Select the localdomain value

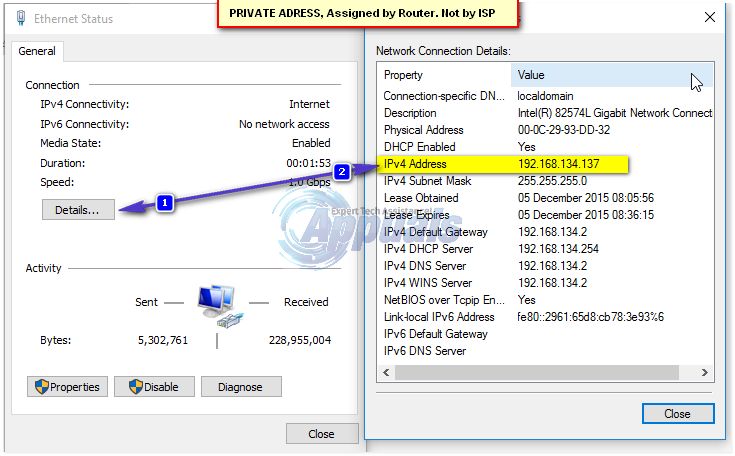point(546,96)
